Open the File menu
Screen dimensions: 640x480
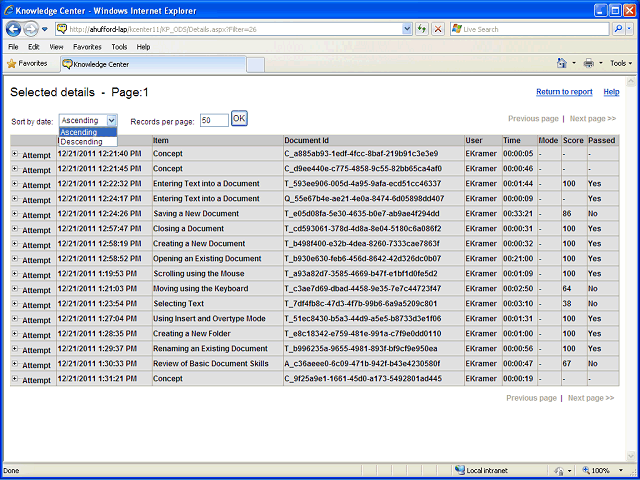tap(13, 47)
